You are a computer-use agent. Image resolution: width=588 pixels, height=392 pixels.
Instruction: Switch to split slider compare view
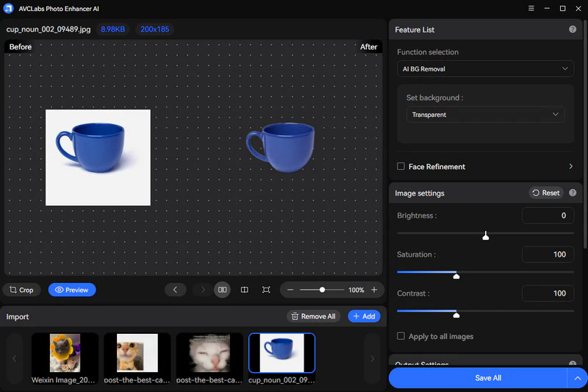245,290
